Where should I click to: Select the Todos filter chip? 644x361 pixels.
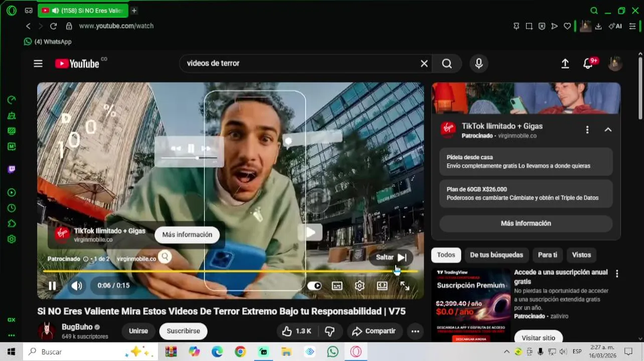(x=446, y=255)
